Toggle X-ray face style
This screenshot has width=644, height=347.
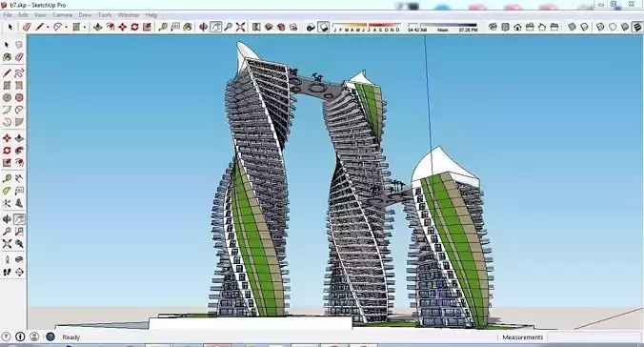point(572,27)
